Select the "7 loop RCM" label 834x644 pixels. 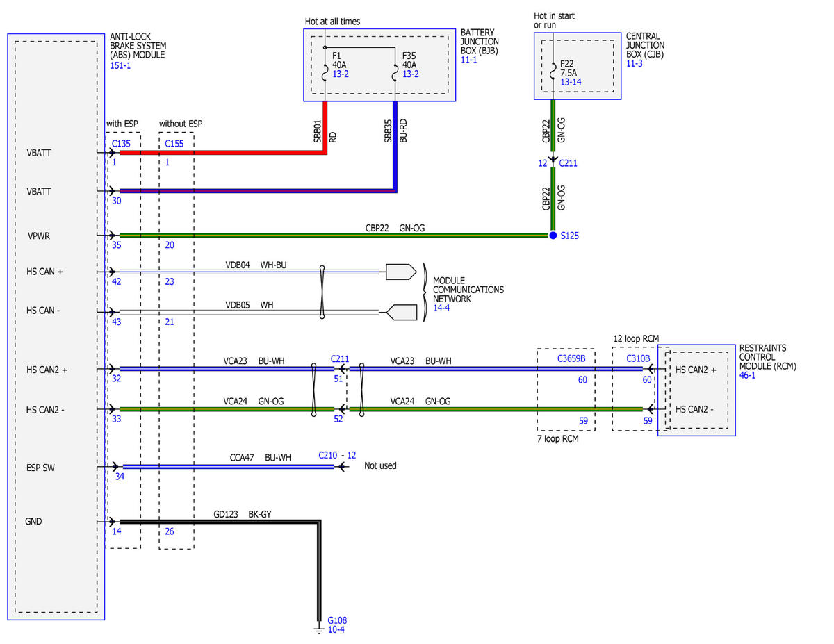coord(558,440)
